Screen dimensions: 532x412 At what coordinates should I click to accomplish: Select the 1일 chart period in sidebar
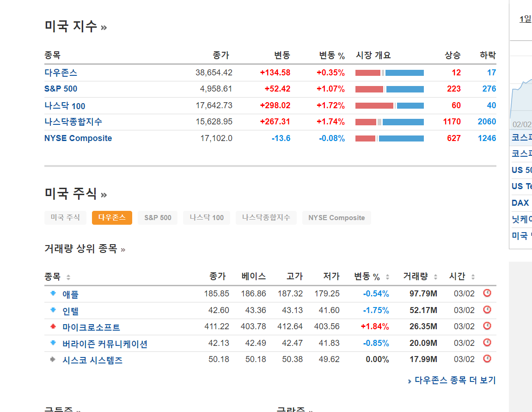point(525,19)
